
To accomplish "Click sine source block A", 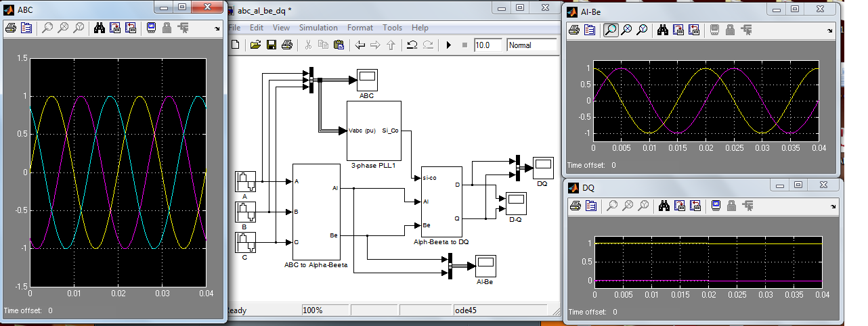I will (x=245, y=181).
